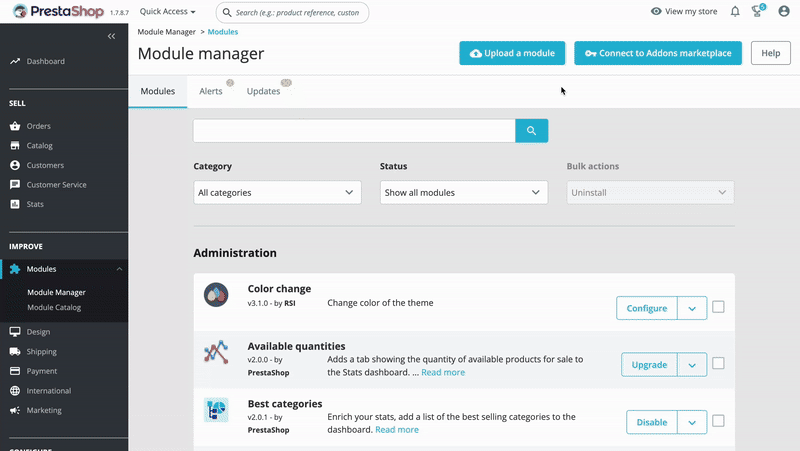Viewport: 800px width, 451px height.
Task: Click Read more for Best categories
Action: tap(397, 430)
